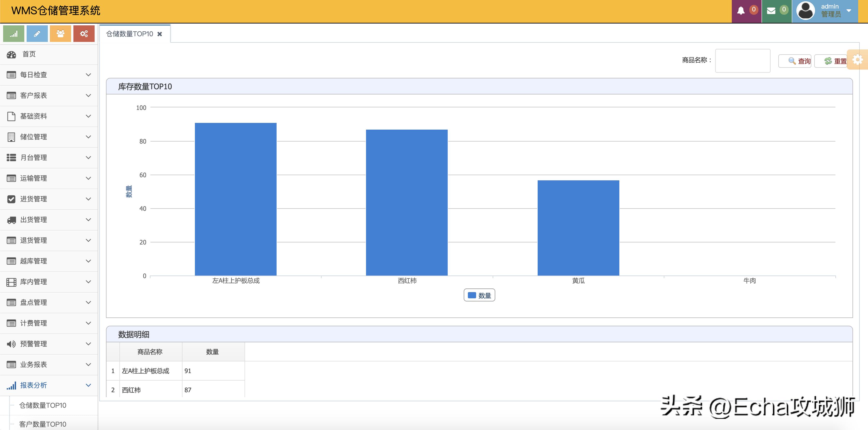Open the admin account dropdown arrow
The height and width of the screenshot is (430, 868).
849,11
